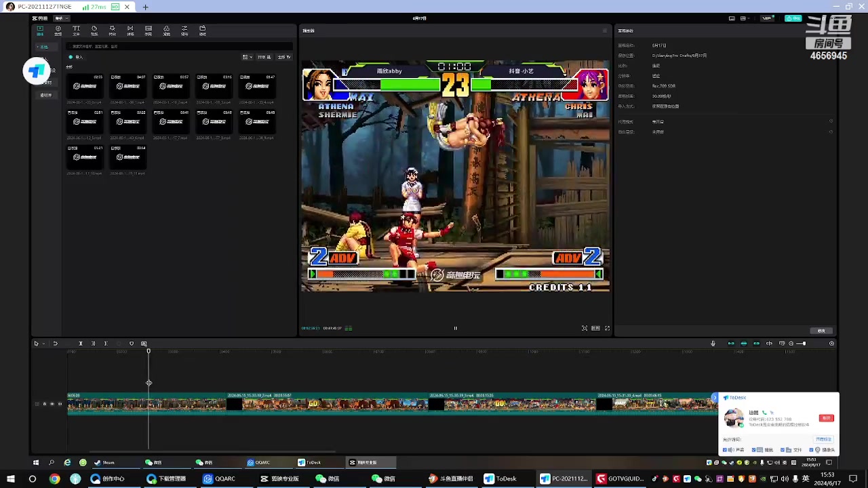Select the media clip lasting 03:54
868x488 pixels.
coord(128,157)
